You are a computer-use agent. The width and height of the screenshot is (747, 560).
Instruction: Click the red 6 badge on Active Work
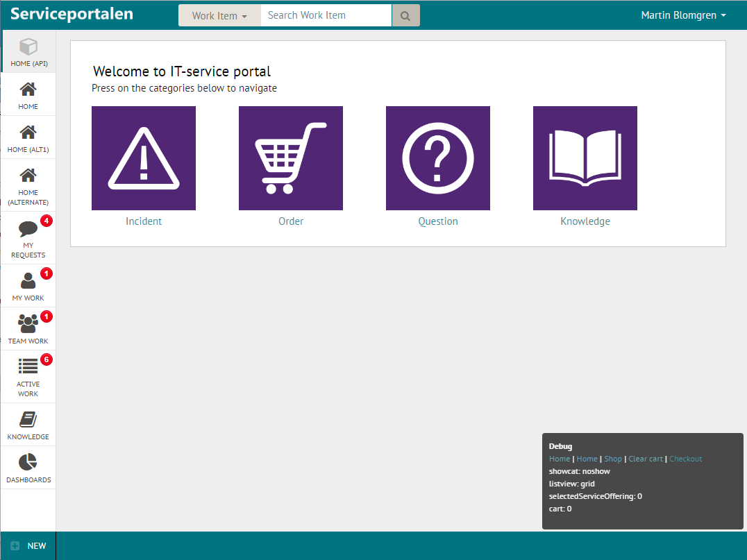47,359
